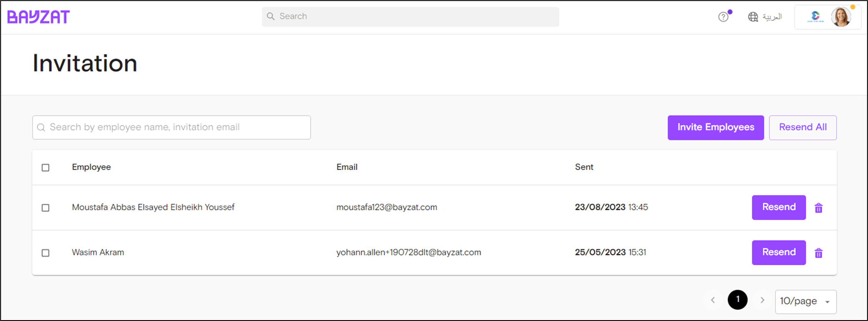
Task: Click the globe language icon
Action: (x=753, y=17)
